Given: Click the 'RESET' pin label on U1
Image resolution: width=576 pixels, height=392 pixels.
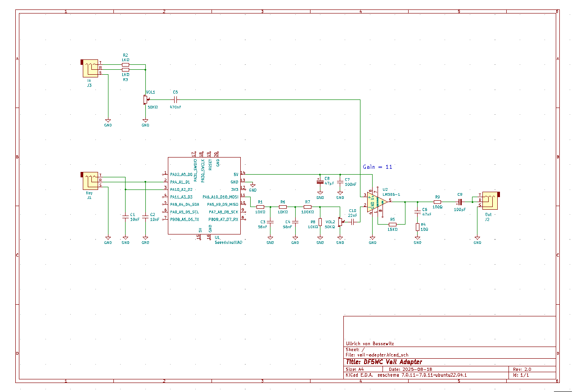Looking at the screenshot, I should [x=210, y=164].
